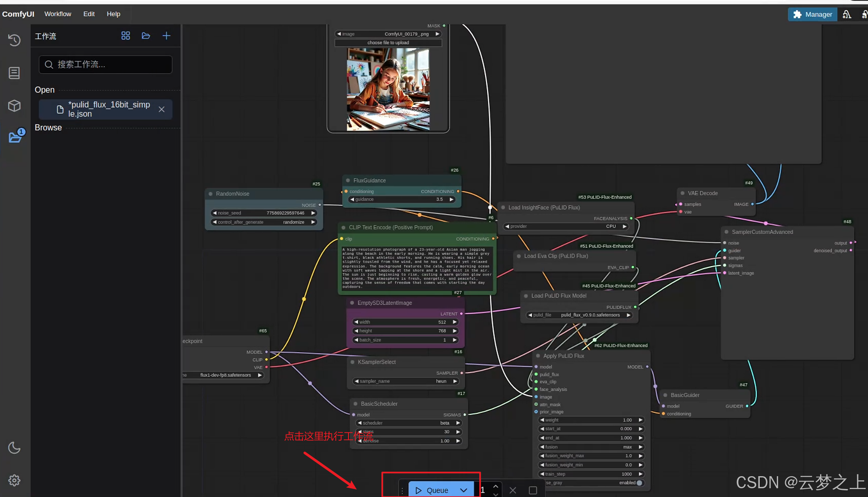The height and width of the screenshot is (497, 868).
Task: Click the fusion_weight_max value field
Action: click(x=591, y=456)
